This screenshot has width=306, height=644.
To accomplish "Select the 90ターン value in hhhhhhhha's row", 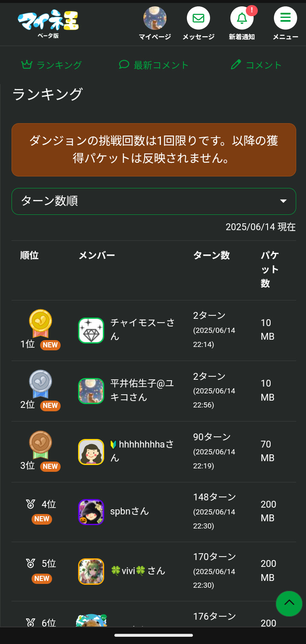I will click(x=212, y=437).
